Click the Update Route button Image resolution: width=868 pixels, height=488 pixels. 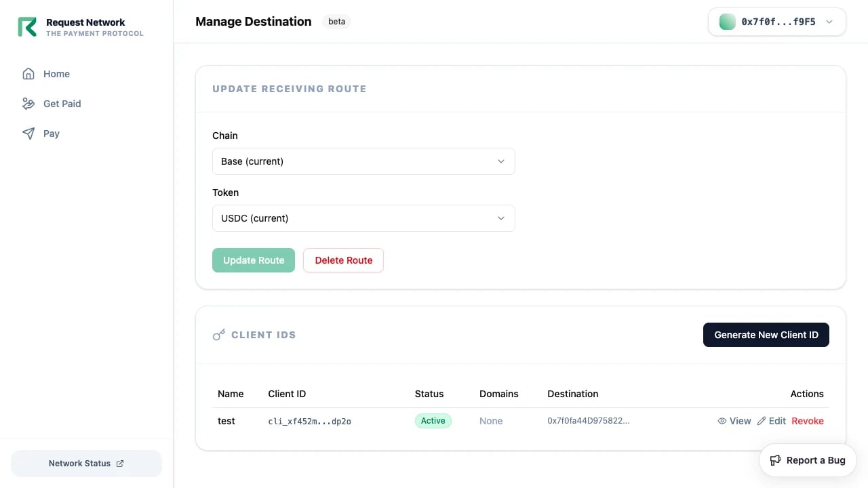(254, 260)
